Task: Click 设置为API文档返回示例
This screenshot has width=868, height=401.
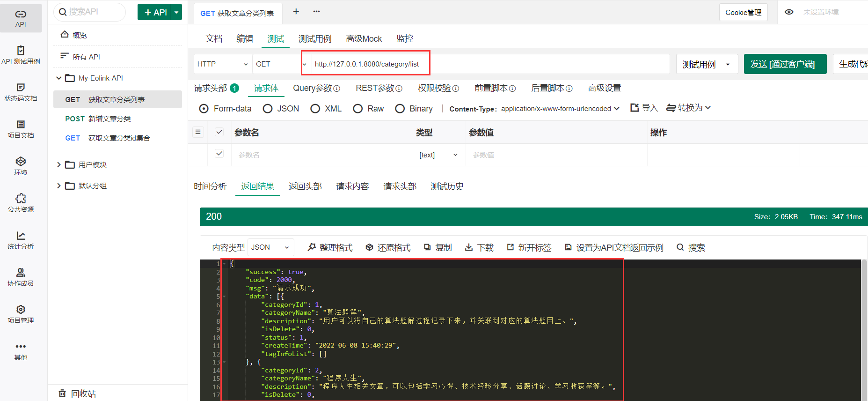Action: (x=614, y=247)
